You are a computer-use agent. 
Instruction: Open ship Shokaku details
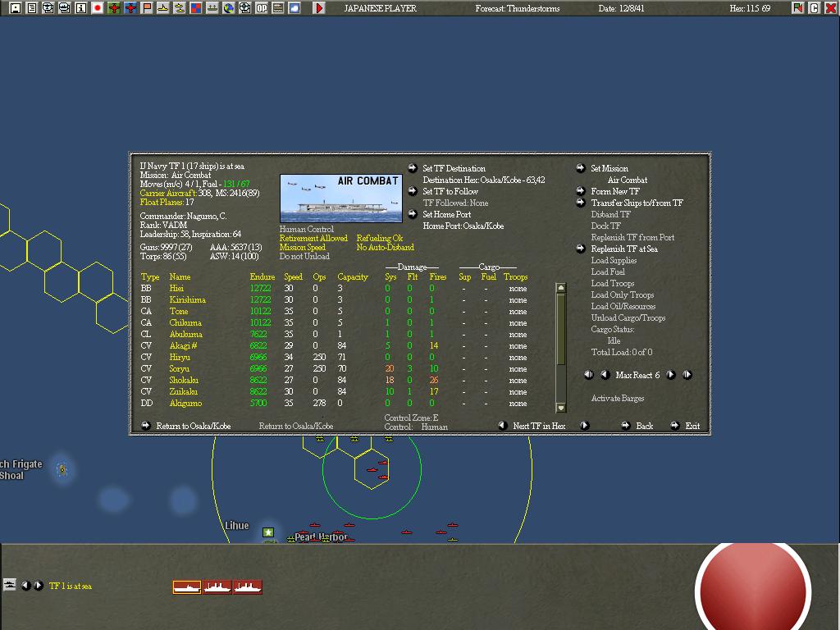(184, 380)
